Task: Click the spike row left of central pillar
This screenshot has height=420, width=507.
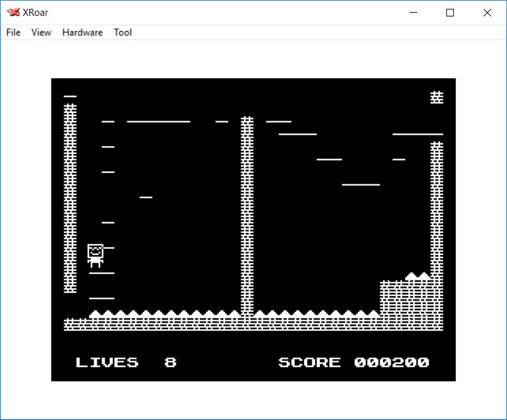Action: 164,314
